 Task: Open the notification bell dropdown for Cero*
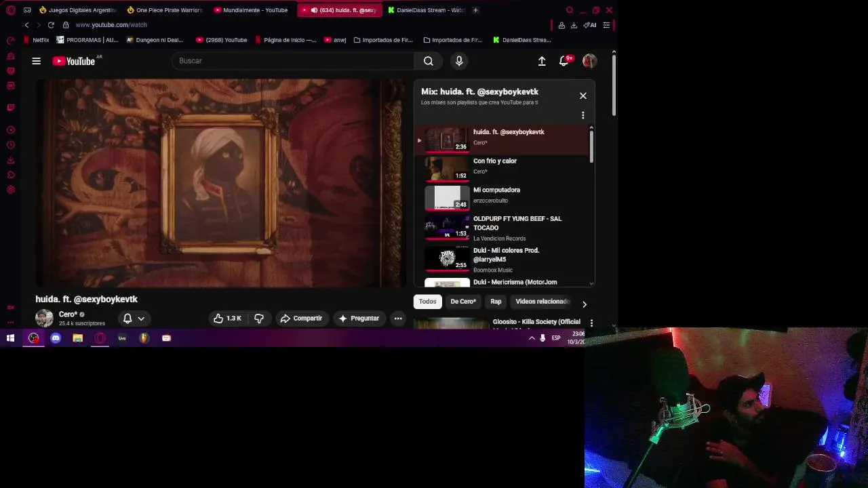134,319
